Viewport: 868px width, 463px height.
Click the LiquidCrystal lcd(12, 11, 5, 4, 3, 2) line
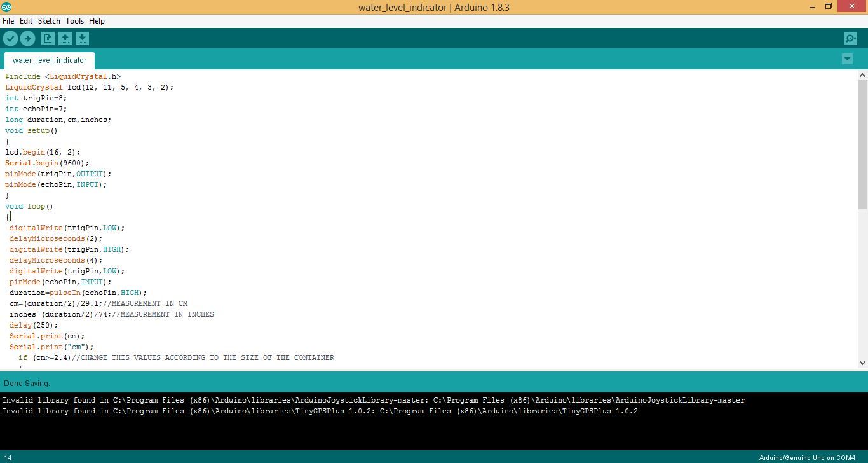pyautogui.click(x=90, y=87)
